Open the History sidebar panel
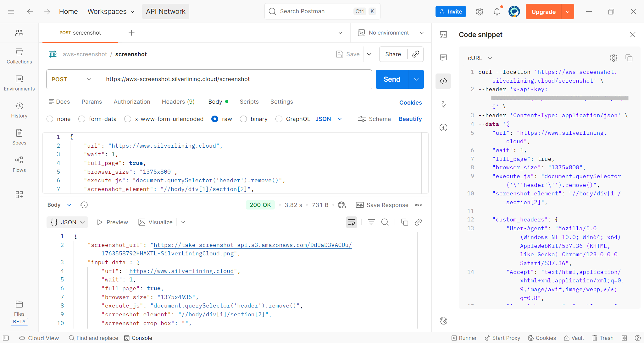Image resolution: width=644 pixels, height=343 pixels. (x=19, y=110)
